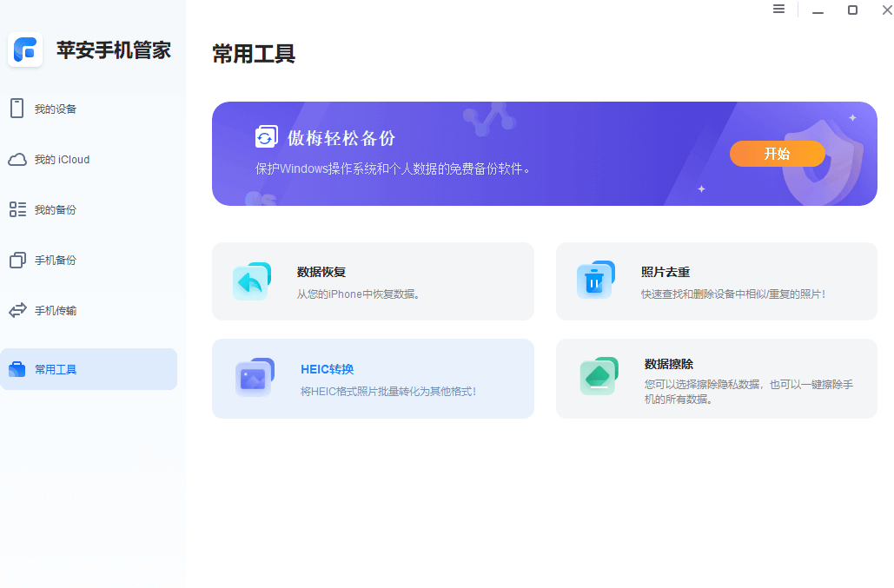Open the 数据擦除 erase tool card
The height and width of the screenshot is (588, 894).
[x=717, y=379]
